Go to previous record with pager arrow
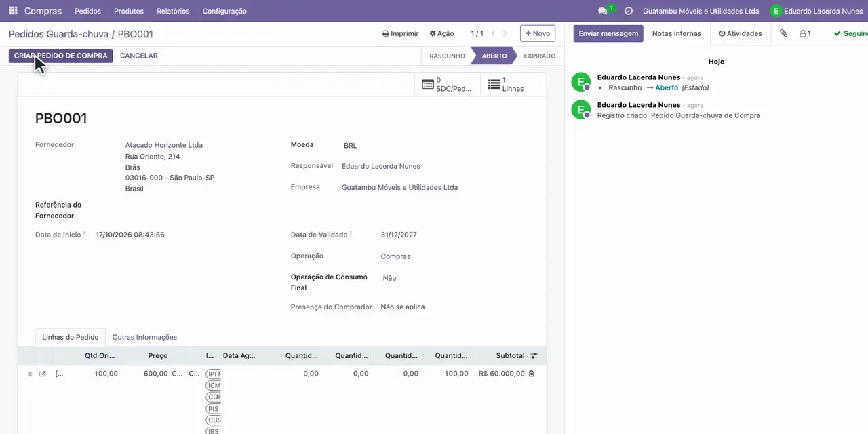 click(493, 33)
